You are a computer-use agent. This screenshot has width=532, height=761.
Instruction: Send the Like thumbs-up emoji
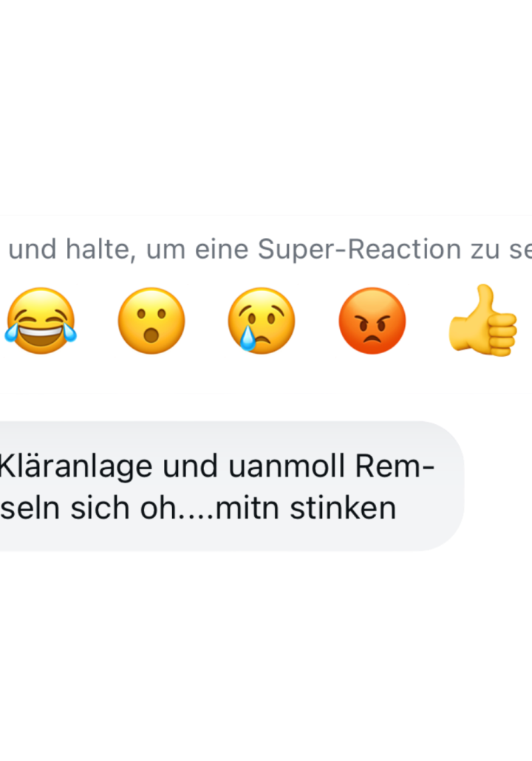point(483,321)
